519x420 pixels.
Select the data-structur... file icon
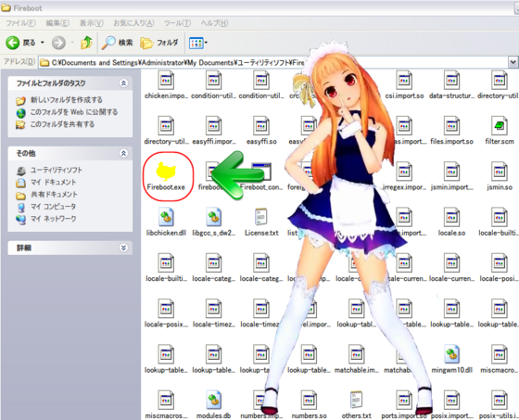point(452,81)
